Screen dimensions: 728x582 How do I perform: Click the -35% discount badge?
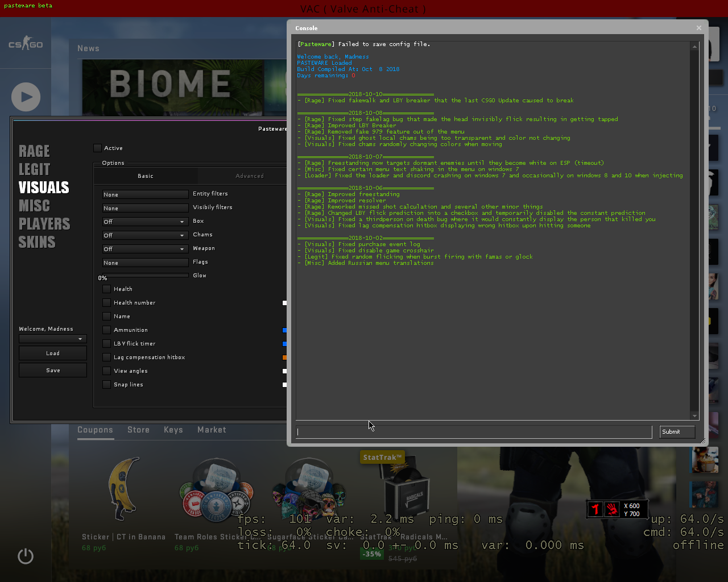(x=372, y=554)
